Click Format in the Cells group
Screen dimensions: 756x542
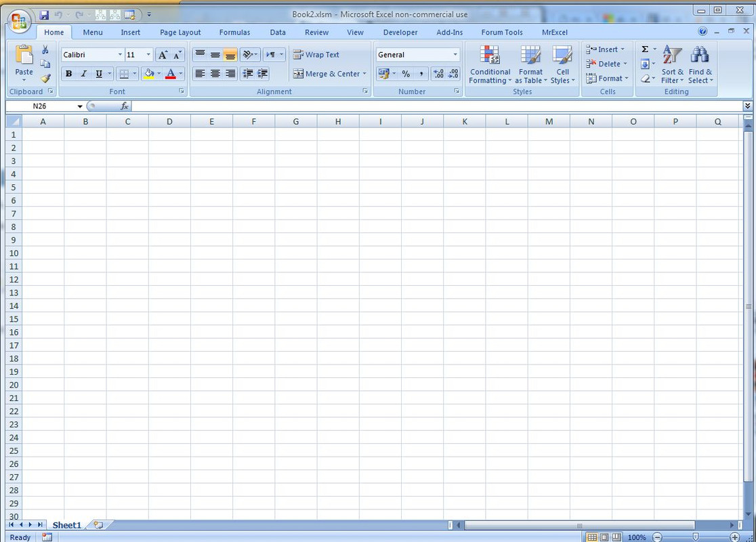coord(608,78)
